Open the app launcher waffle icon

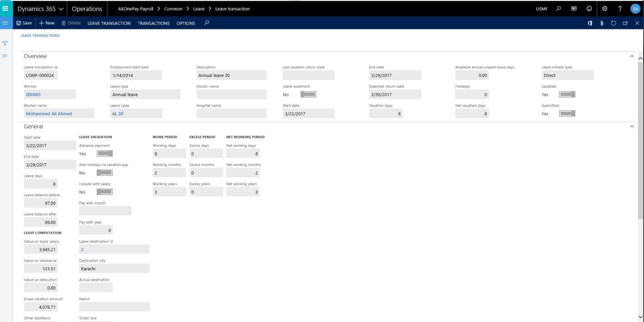(5, 9)
